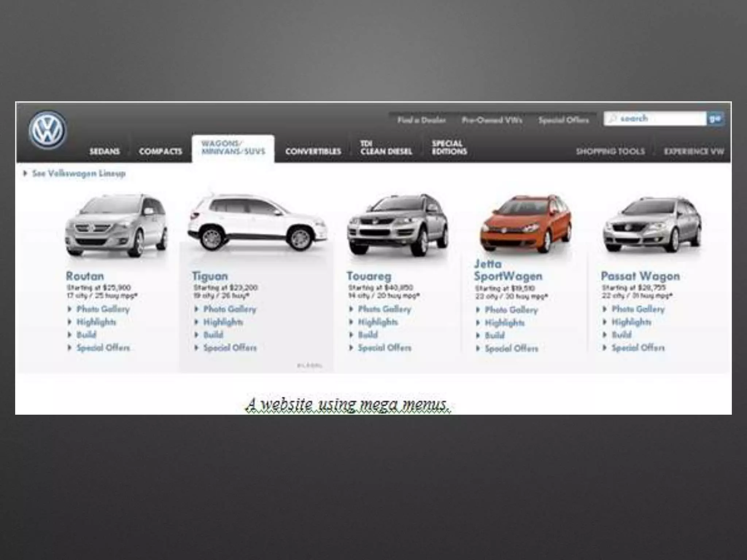Click Highlights under Jetta SportWagen

tap(504, 323)
